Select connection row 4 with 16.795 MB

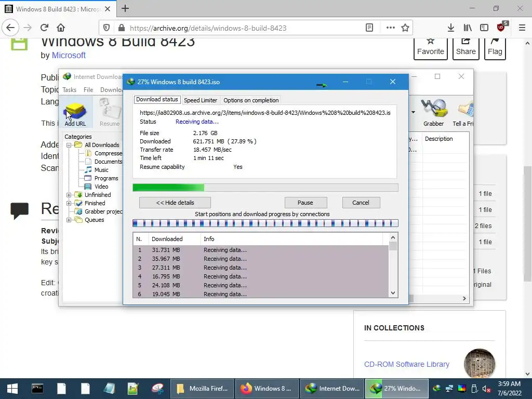tap(261, 276)
